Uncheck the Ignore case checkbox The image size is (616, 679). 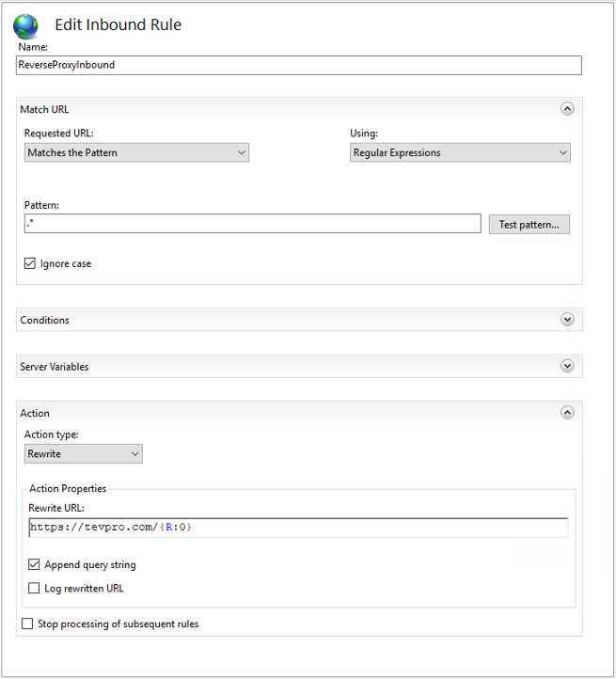click(30, 263)
